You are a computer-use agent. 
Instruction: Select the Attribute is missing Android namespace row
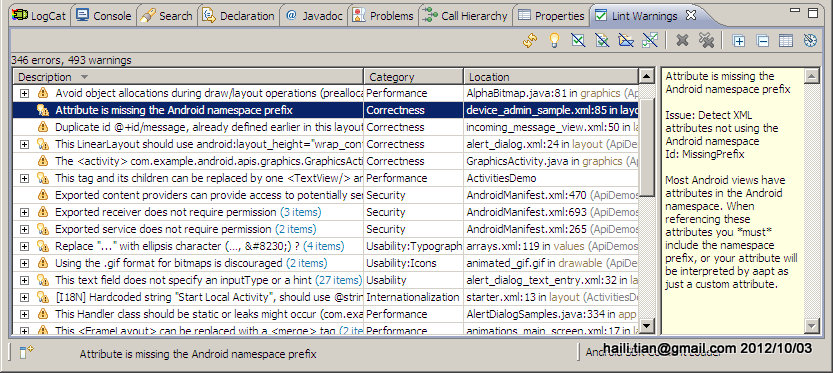(x=326, y=110)
